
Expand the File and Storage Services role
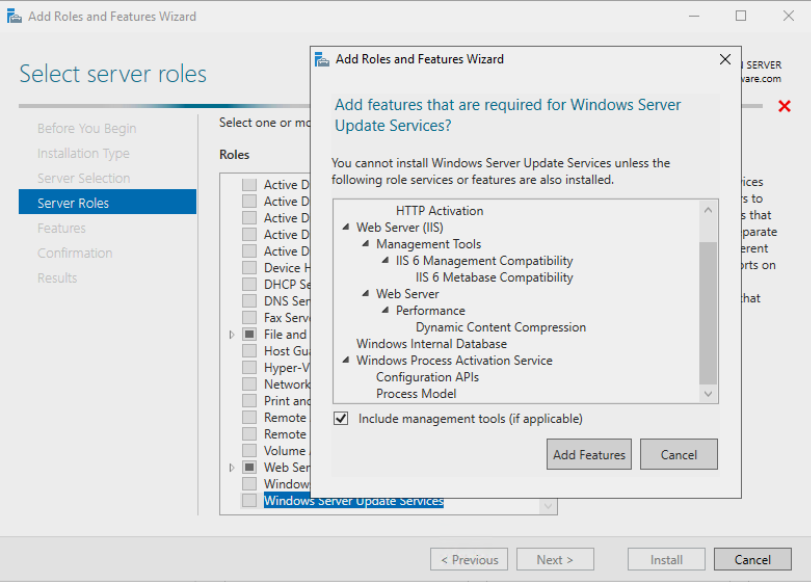[x=231, y=334]
